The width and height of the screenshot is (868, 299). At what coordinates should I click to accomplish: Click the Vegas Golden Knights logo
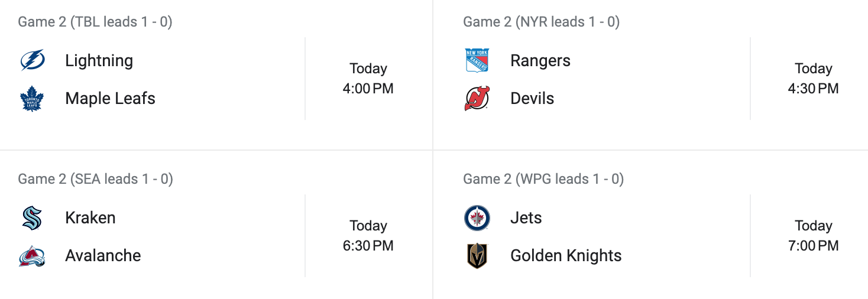coord(477,256)
